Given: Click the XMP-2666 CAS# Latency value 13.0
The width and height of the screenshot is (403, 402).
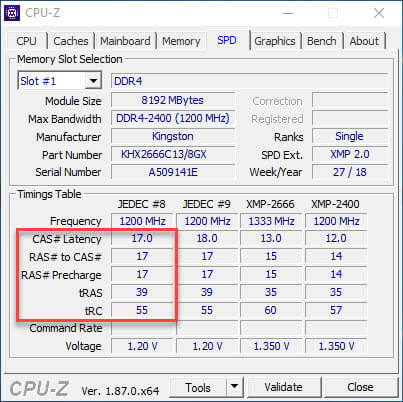Looking at the screenshot, I should [271, 238].
